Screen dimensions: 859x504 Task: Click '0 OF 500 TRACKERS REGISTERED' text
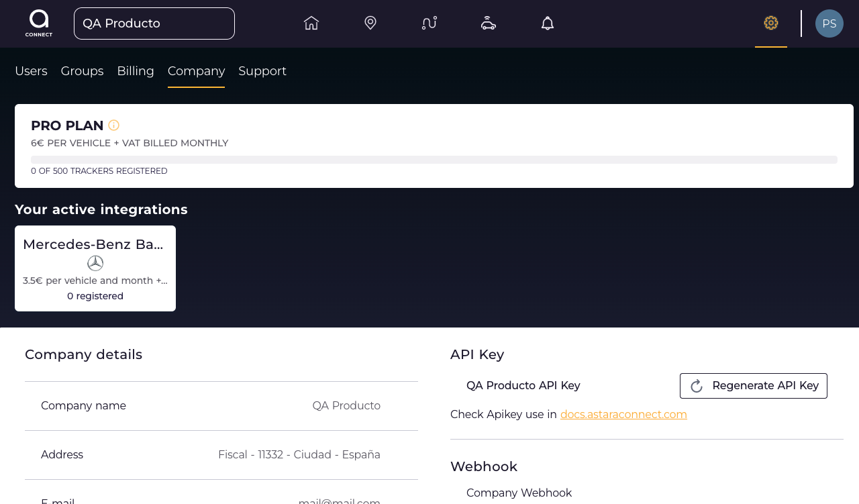[x=99, y=171]
